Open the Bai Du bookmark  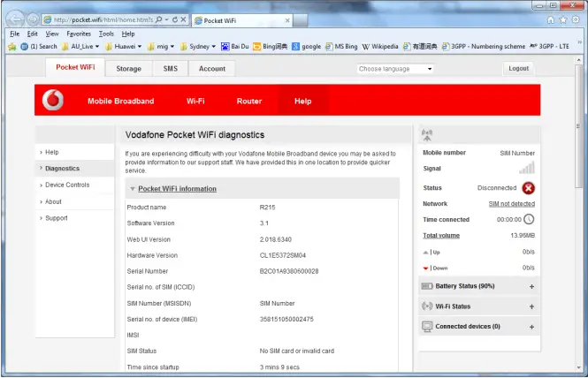coord(235,47)
